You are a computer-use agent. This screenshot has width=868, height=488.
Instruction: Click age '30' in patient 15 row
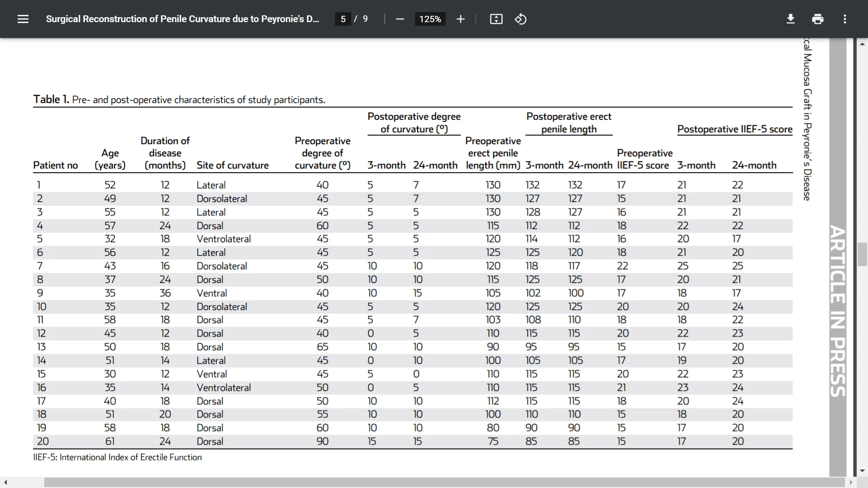tap(110, 374)
